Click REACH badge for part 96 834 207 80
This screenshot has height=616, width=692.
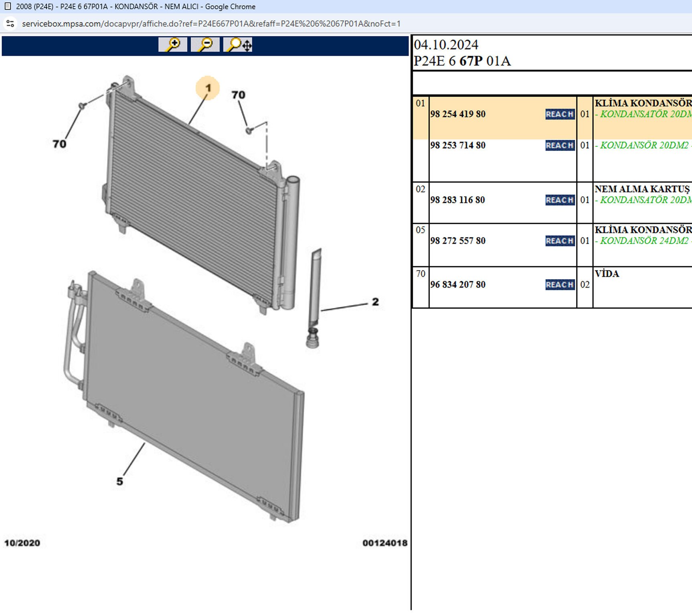pyautogui.click(x=560, y=285)
